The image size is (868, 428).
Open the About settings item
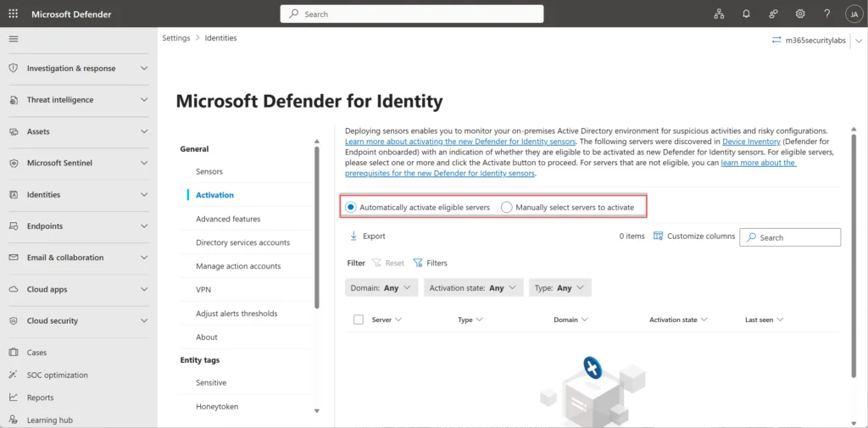(207, 337)
